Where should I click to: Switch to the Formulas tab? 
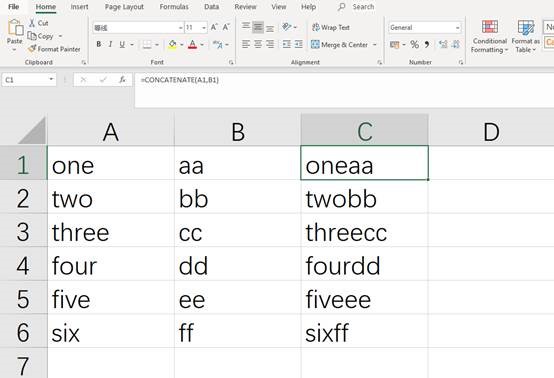pos(174,7)
